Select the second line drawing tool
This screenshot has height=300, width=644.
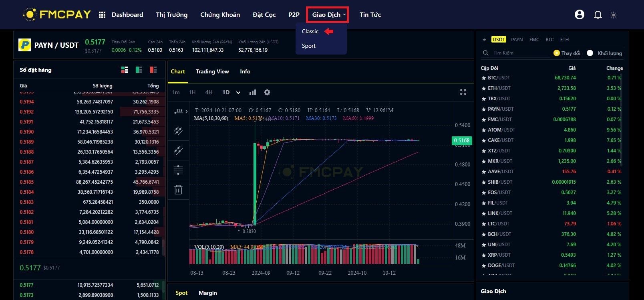click(178, 131)
